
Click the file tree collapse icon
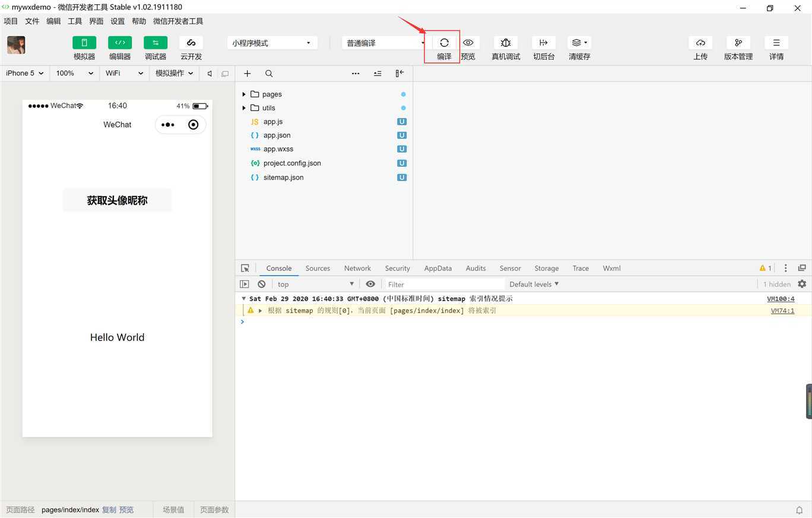click(378, 74)
